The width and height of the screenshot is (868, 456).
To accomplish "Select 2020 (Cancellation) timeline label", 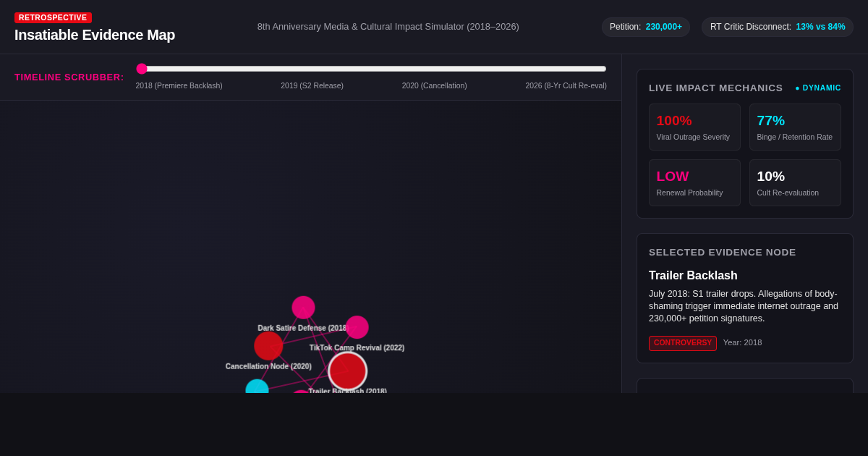I will (434, 85).
